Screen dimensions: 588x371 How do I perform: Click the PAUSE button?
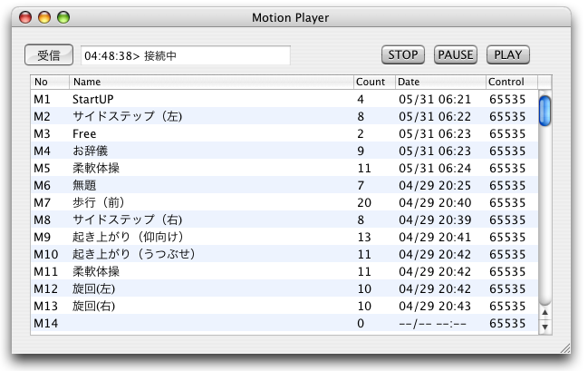pyautogui.click(x=455, y=54)
